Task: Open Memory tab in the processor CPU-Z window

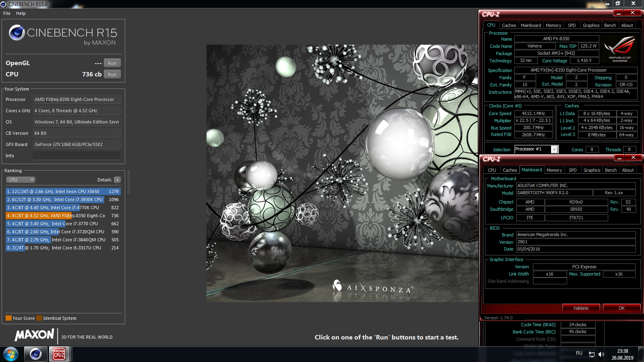Action: point(553,25)
